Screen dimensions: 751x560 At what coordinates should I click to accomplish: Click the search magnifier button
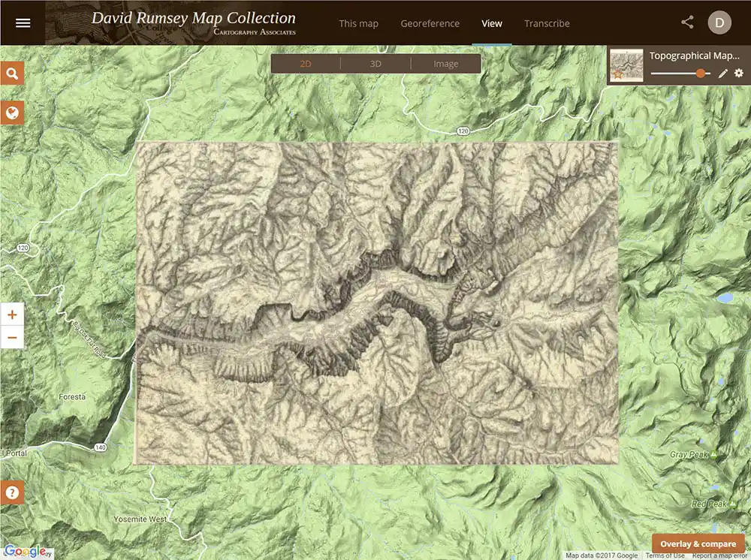(12, 74)
